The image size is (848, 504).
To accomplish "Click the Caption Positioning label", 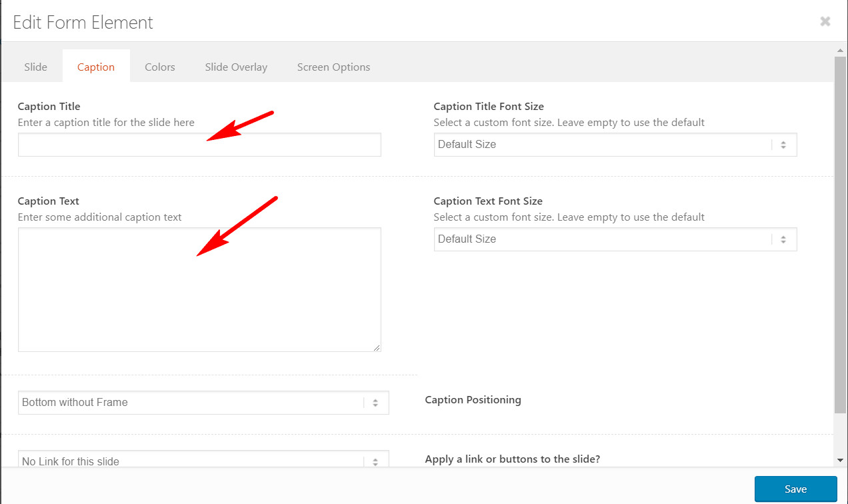I will pos(473,400).
